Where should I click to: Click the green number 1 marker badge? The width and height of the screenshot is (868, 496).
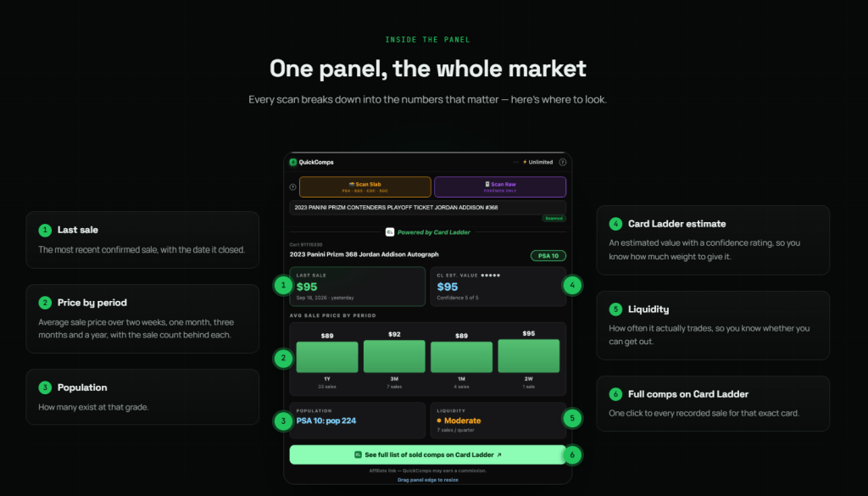click(x=283, y=285)
